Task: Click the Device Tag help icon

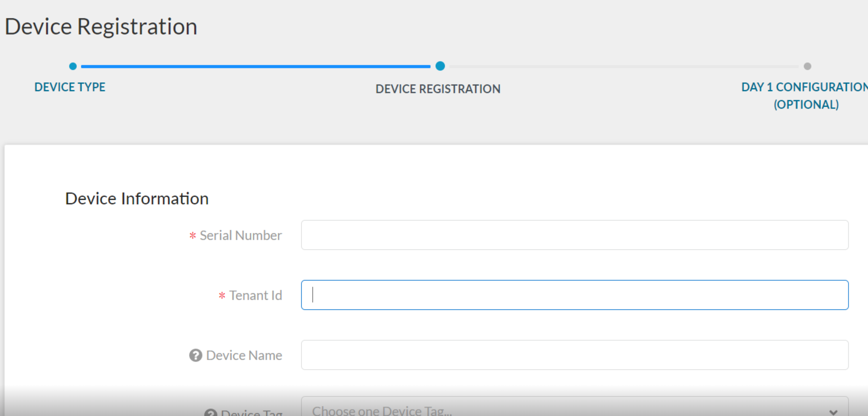Action: [x=211, y=412]
